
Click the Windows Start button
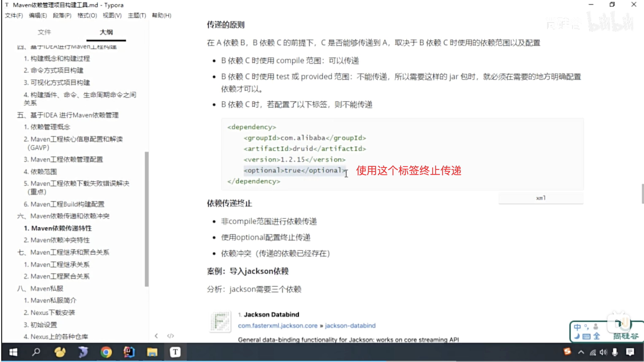(x=13, y=352)
